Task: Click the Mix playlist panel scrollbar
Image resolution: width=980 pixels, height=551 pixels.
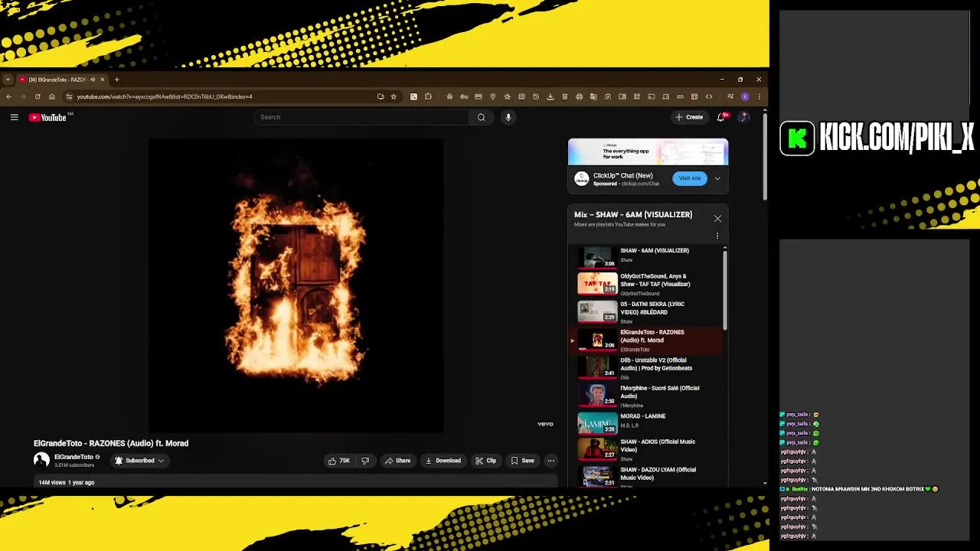Action: [x=725, y=291]
